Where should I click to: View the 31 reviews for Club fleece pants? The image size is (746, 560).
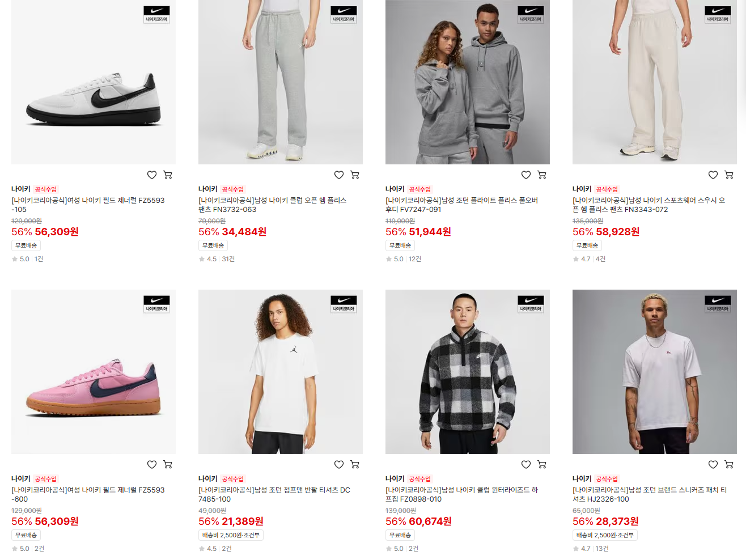tap(228, 259)
